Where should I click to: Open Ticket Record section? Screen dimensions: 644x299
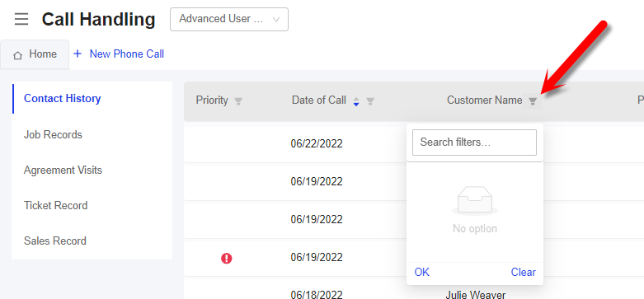click(x=55, y=205)
